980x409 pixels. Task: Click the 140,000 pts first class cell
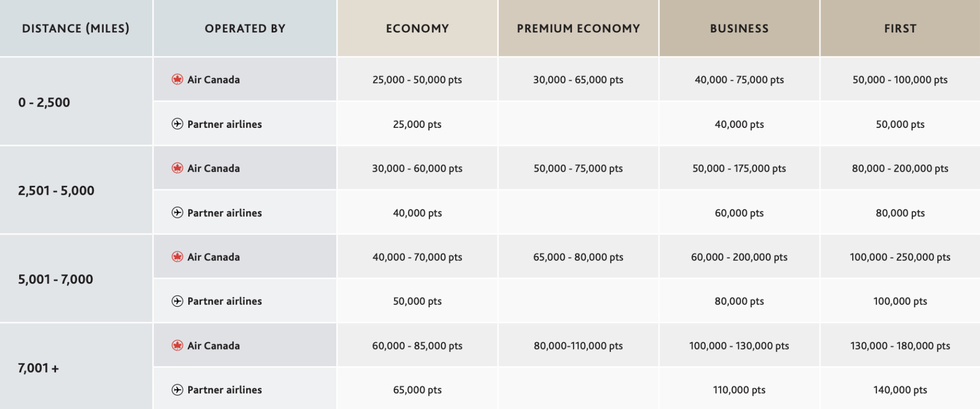point(900,390)
